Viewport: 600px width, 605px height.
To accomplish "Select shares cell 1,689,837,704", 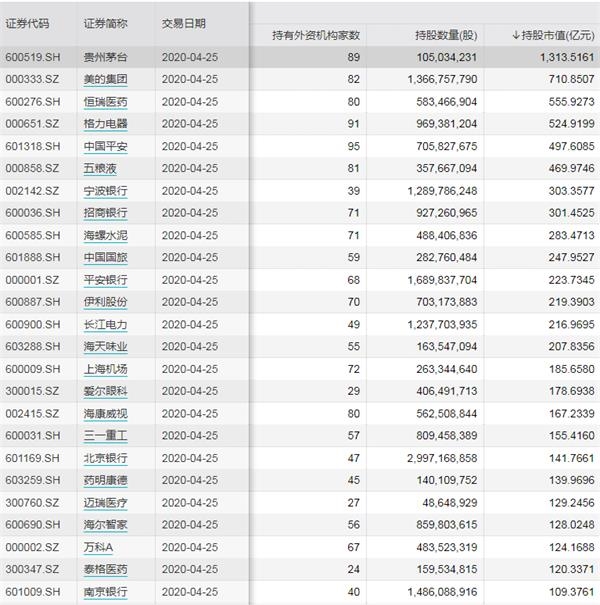I will pyautogui.click(x=442, y=280).
